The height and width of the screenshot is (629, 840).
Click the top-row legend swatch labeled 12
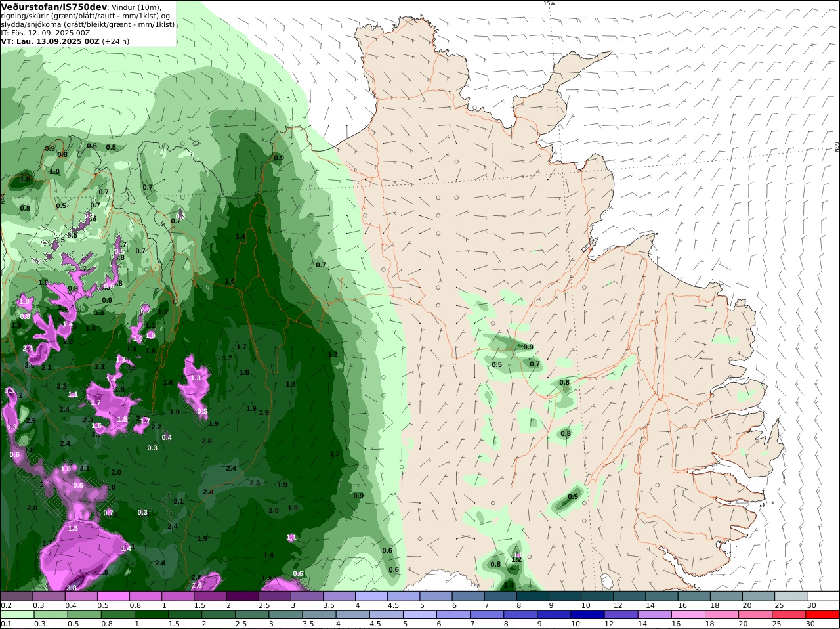(x=629, y=596)
